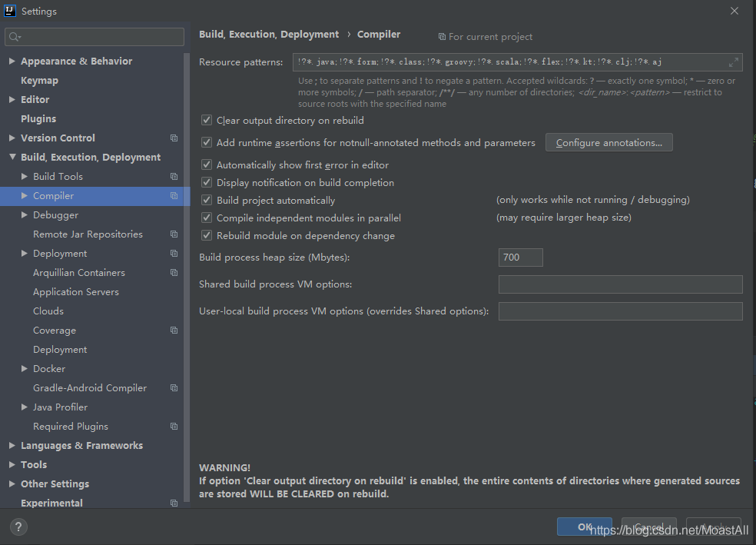The image size is (756, 545).
Task: Select Plugins in the settings tree
Action: point(38,119)
